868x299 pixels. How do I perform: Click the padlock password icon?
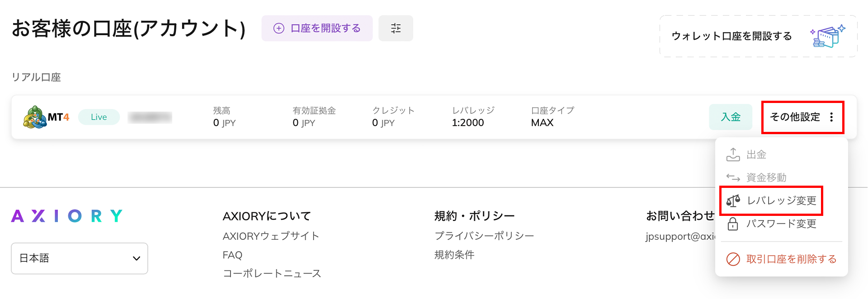733,224
